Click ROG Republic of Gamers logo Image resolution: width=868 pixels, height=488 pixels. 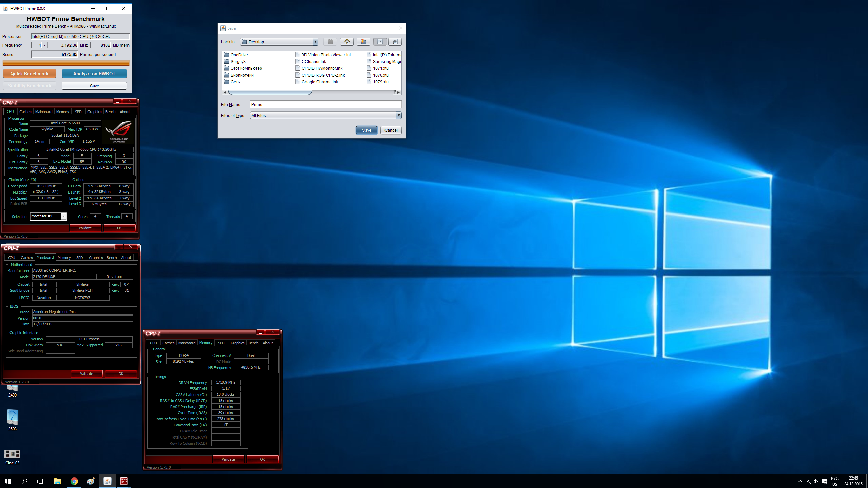click(x=119, y=133)
